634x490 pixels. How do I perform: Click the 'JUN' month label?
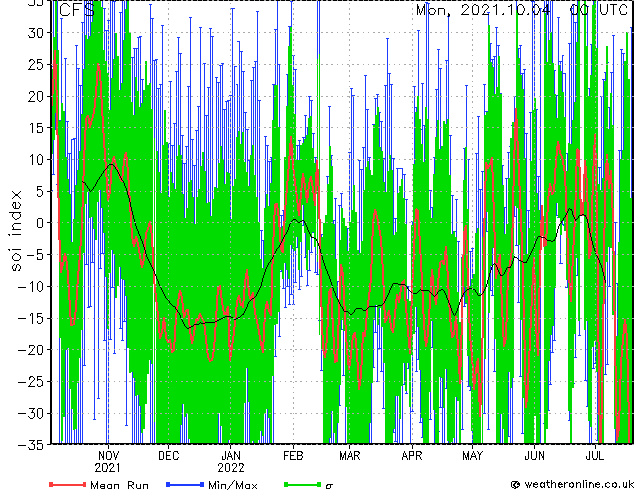[x=535, y=456]
